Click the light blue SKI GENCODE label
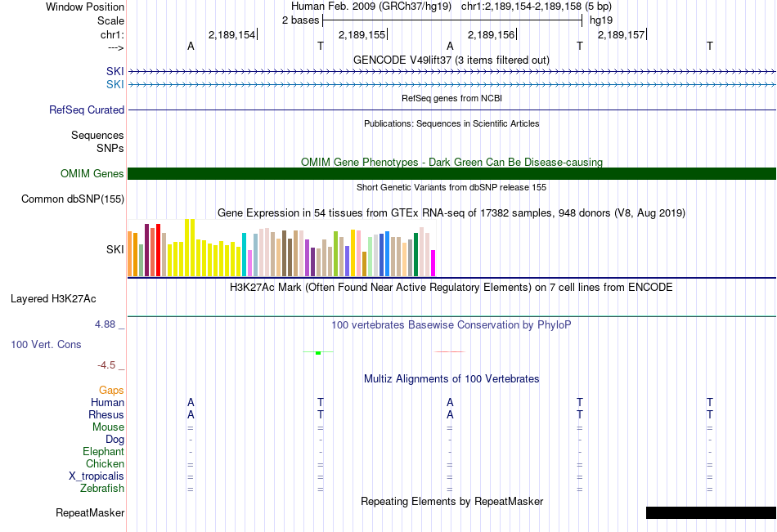Screen dimensions: 777x532 [115, 84]
